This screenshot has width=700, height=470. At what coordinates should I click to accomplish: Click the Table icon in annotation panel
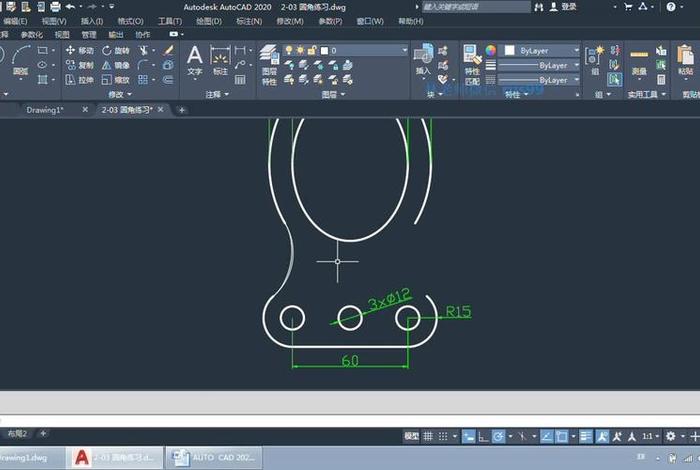240,80
